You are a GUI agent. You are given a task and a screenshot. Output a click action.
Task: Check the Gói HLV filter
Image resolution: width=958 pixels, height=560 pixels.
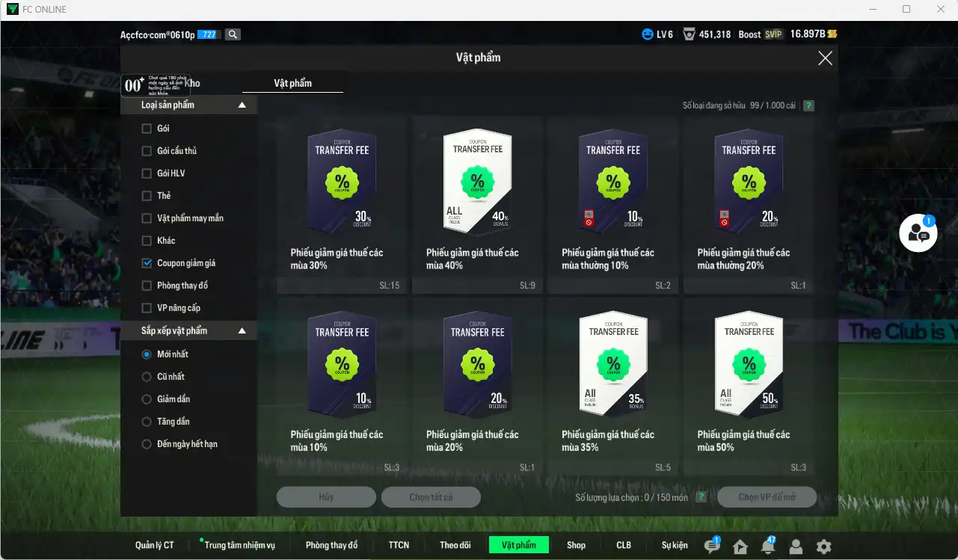(147, 173)
